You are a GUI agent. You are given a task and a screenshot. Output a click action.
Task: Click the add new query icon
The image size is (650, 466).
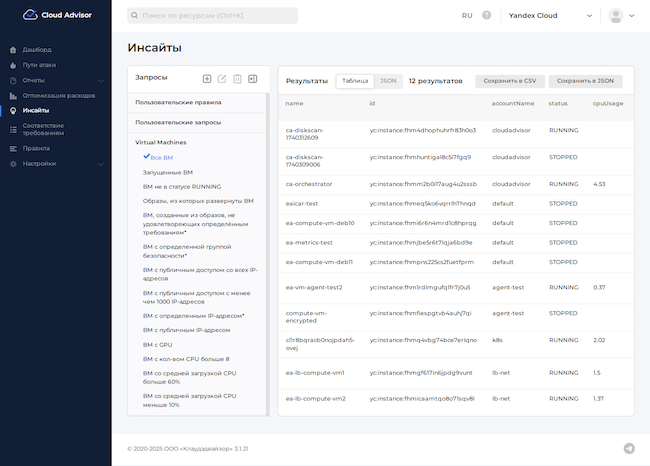pos(207,78)
